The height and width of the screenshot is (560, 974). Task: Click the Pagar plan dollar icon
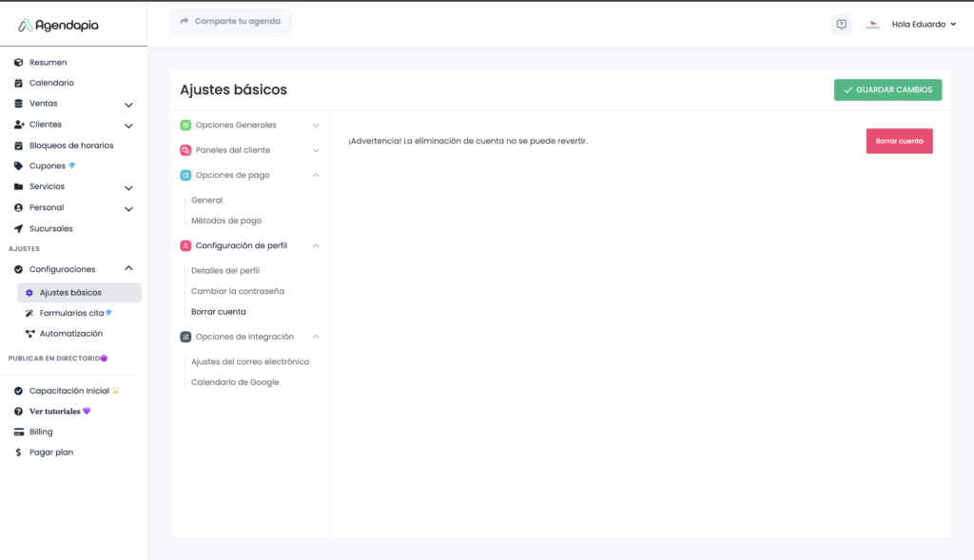pos(19,453)
